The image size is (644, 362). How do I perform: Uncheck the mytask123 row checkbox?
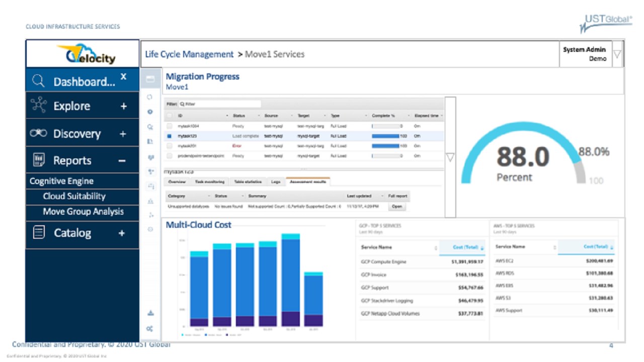169,136
